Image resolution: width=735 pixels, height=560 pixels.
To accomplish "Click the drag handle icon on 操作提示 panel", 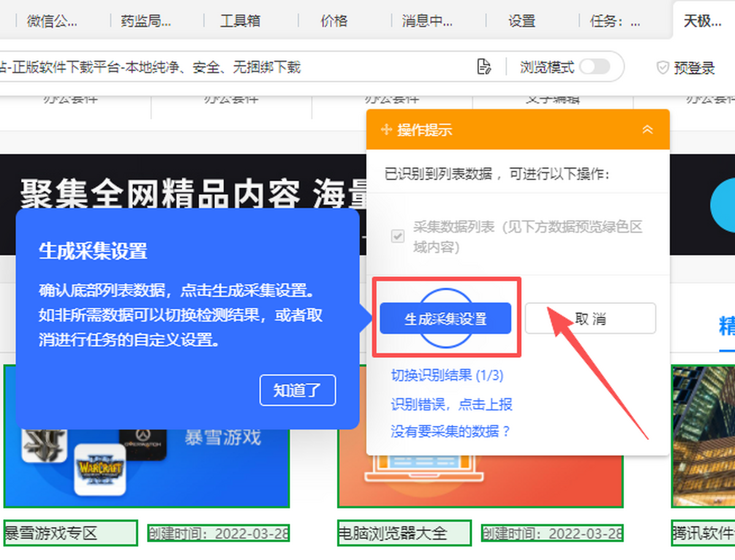I will 386,129.
